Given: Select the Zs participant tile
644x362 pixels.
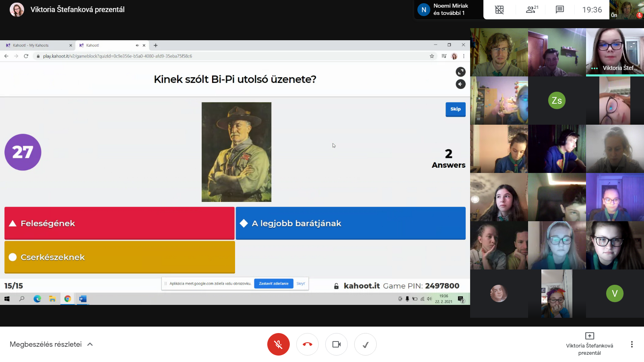Looking at the screenshot, I should click(557, 101).
